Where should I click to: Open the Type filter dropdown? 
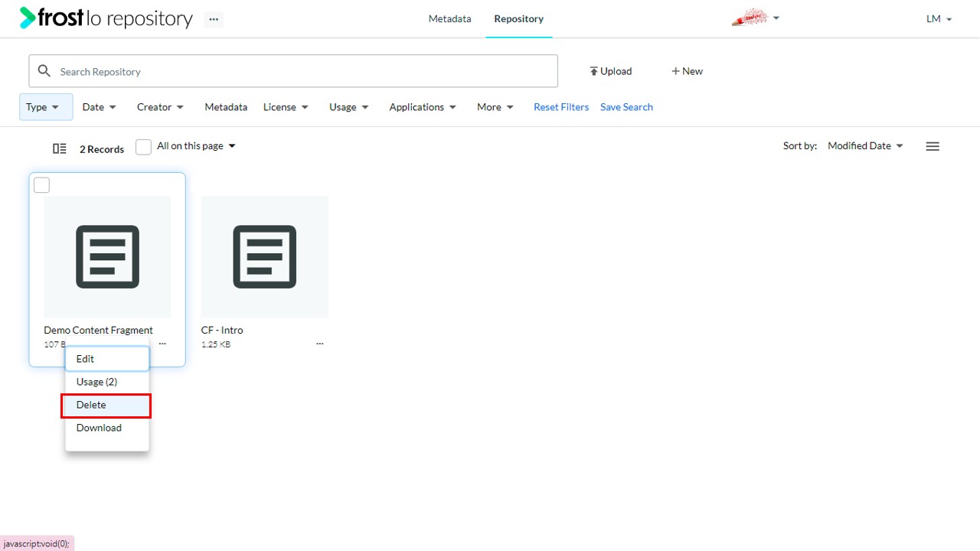point(46,107)
